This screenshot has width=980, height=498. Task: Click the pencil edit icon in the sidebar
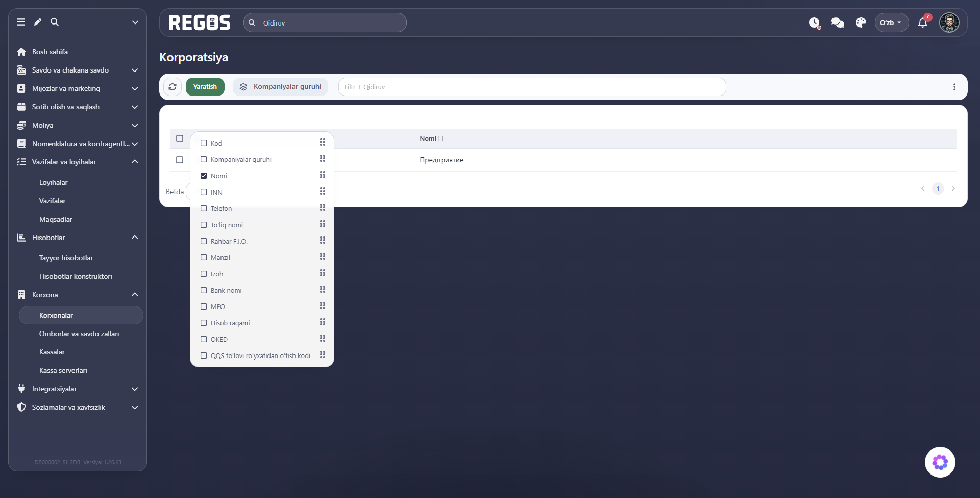pyautogui.click(x=38, y=22)
